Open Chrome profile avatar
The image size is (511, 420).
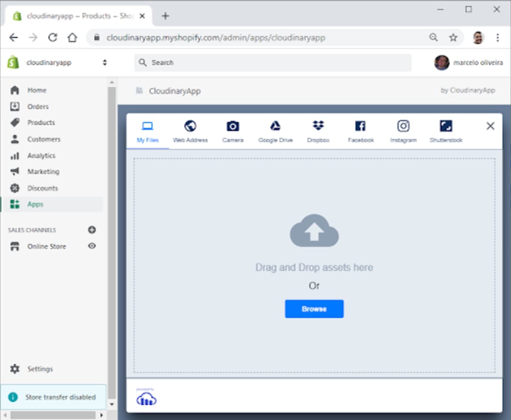[x=478, y=38]
